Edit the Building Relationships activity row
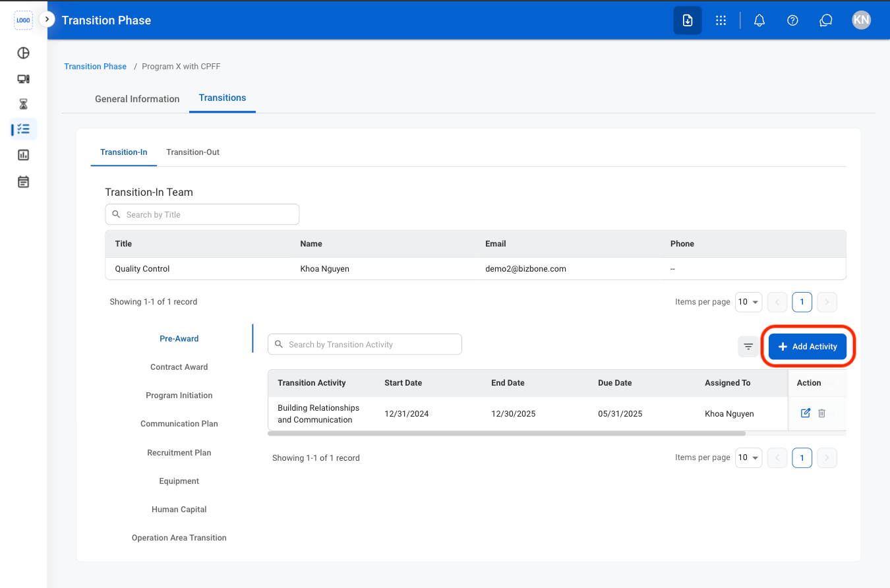The width and height of the screenshot is (890, 588). point(806,413)
